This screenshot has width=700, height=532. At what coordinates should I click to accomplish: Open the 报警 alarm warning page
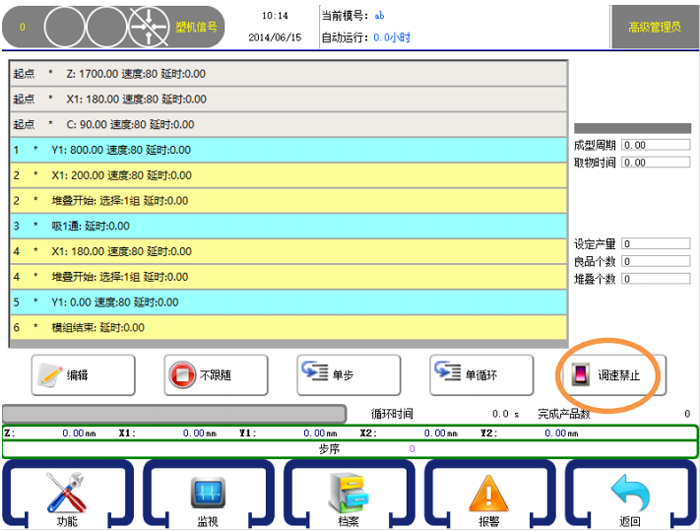click(x=489, y=495)
